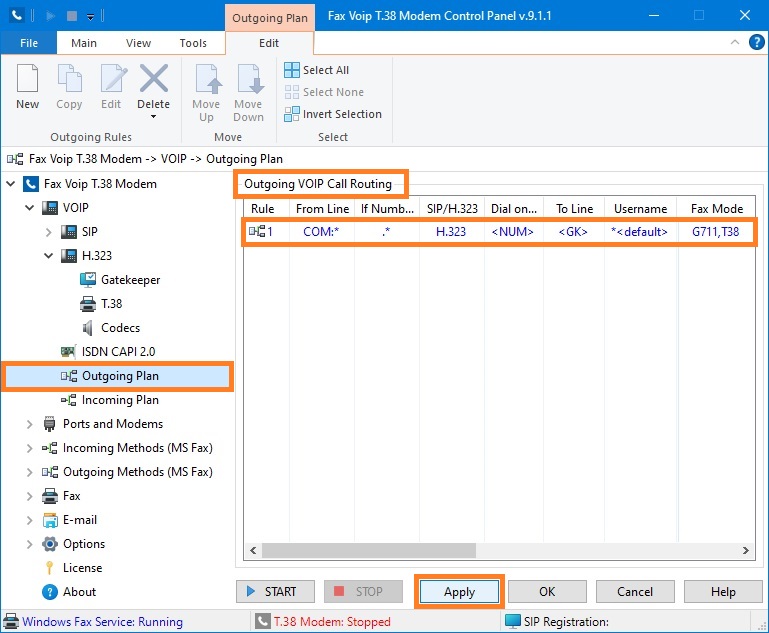769x633 pixels.
Task: Select the T.38 tree item
Action: tap(111, 304)
